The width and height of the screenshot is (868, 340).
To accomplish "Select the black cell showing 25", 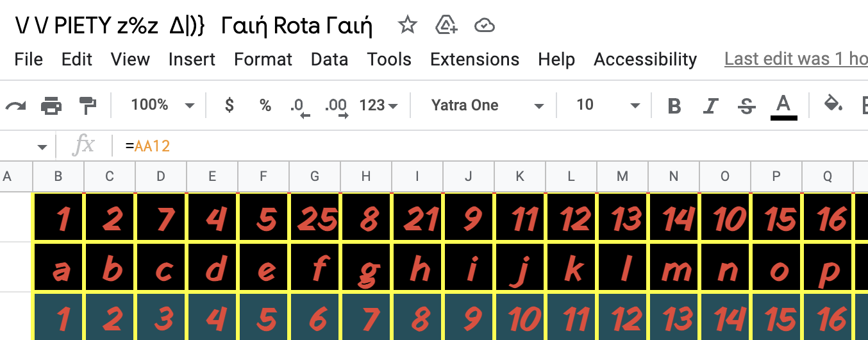I will tap(315, 217).
